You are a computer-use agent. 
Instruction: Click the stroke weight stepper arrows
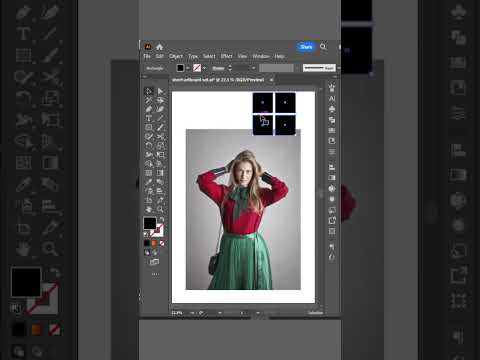tap(230, 68)
